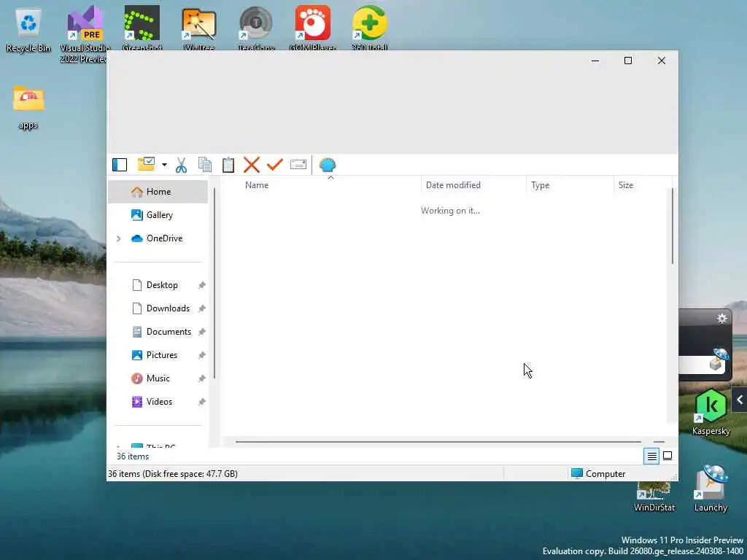Viewport: 747px width, 560px height.
Task: Click the envelope Email toolbar icon
Action: tap(298, 165)
